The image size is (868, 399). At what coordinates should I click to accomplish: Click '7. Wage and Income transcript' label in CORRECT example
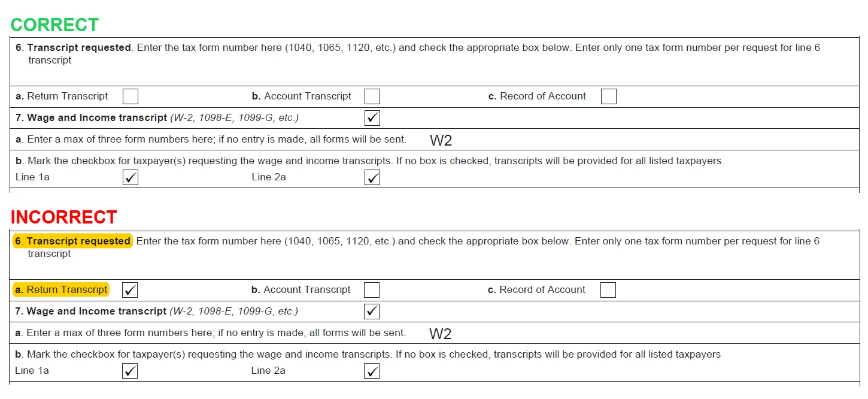click(x=91, y=118)
